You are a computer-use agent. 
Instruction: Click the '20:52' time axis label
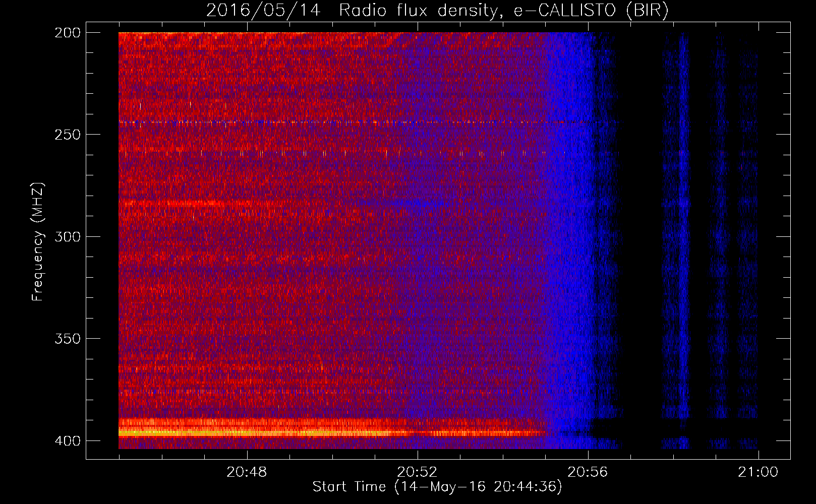417,472
